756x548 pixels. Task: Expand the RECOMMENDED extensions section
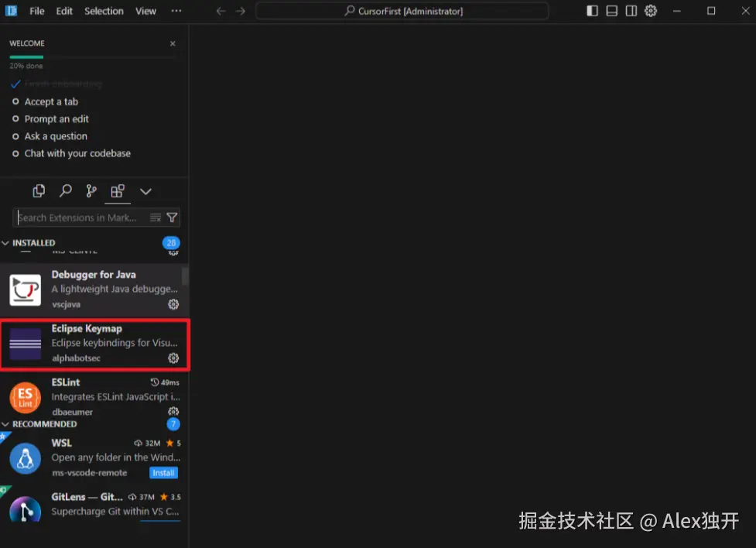[40, 423]
